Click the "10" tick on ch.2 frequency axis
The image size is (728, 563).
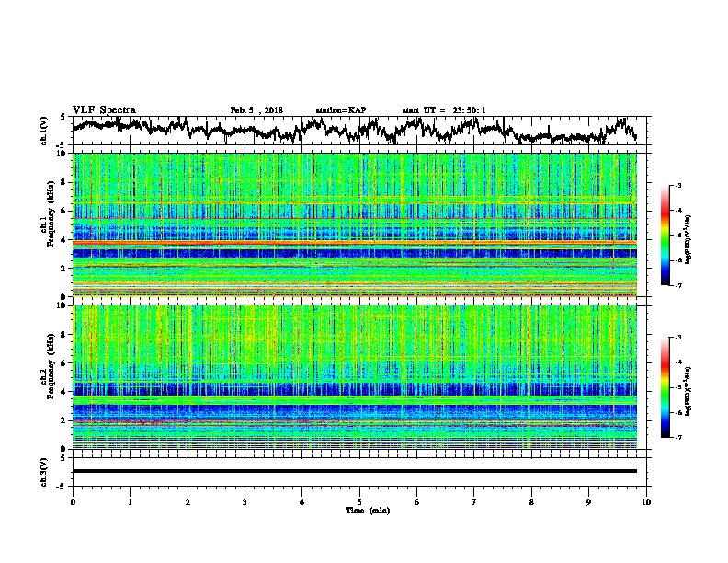click(63, 305)
